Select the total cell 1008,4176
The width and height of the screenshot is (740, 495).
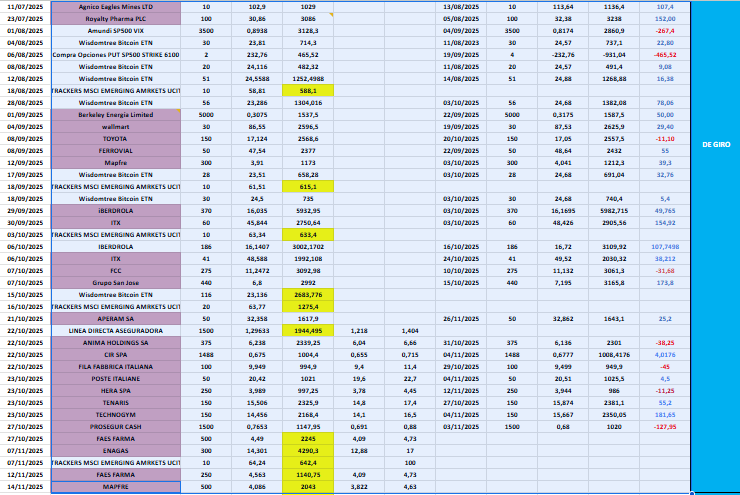(614, 355)
